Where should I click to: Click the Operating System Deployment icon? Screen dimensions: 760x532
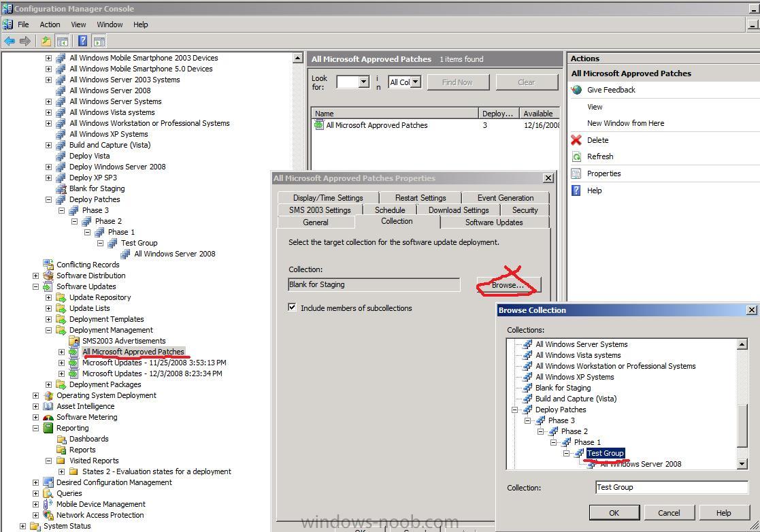click(x=48, y=395)
